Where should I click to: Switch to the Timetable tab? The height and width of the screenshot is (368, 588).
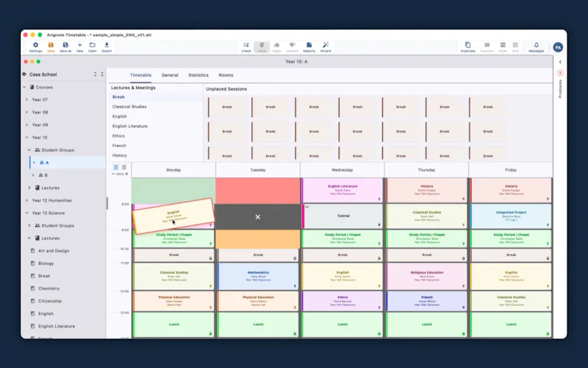tap(140, 75)
